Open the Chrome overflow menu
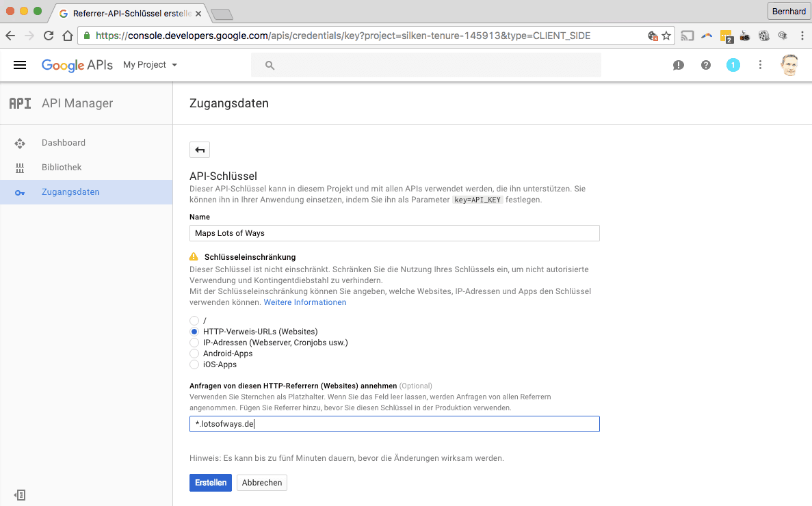The width and height of the screenshot is (812, 506). coord(802,35)
